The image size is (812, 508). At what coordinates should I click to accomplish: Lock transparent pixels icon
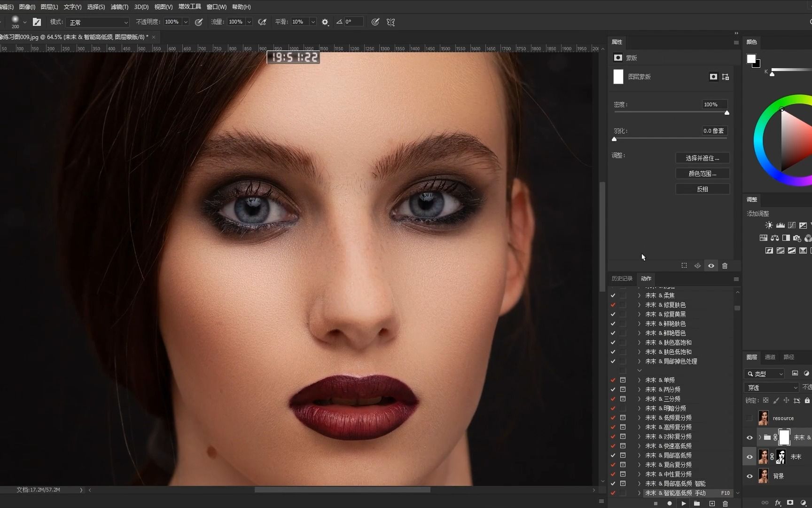click(765, 400)
